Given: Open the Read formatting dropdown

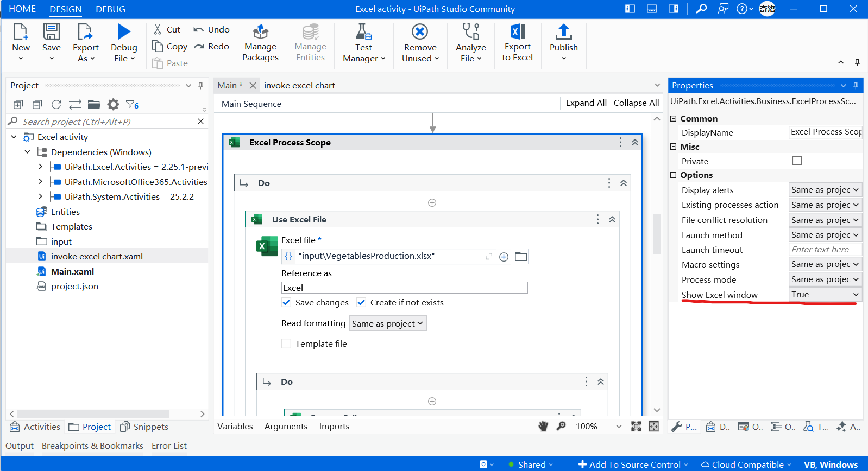Looking at the screenshot, I should tap(387, 324).
